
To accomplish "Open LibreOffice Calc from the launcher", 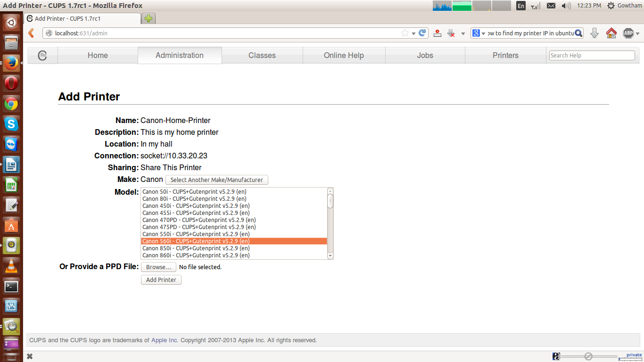I will pos(11,185).
